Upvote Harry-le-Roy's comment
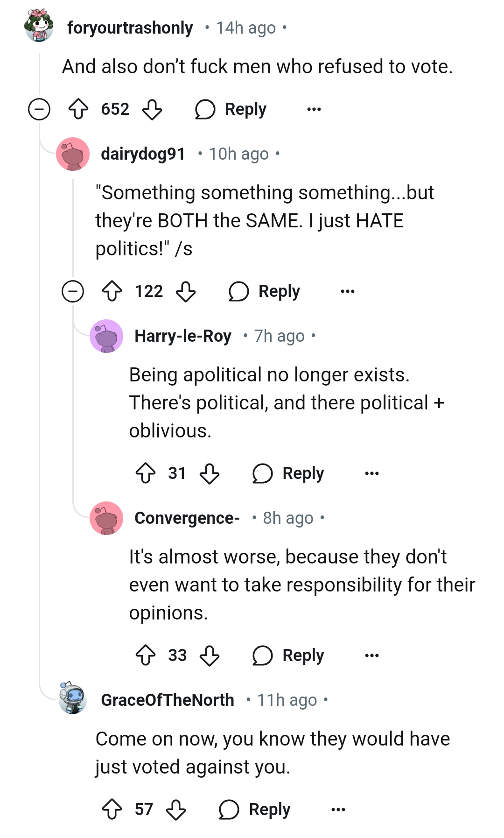The width and height of the screenshot is (504, 838). point(146,473)
